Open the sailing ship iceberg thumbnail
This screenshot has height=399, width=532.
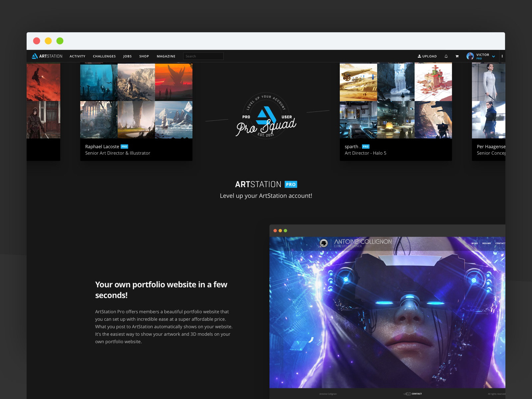pyautogui.click(x=174, y=120)
